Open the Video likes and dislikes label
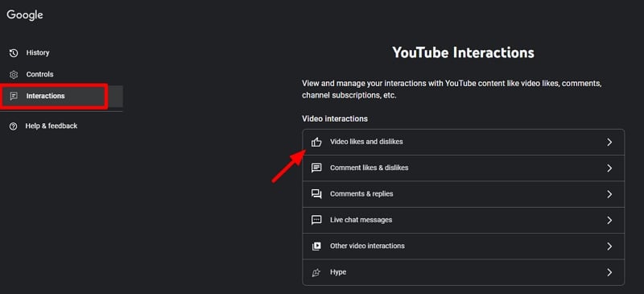Screen dimensions: 644x294 point(366,142)
